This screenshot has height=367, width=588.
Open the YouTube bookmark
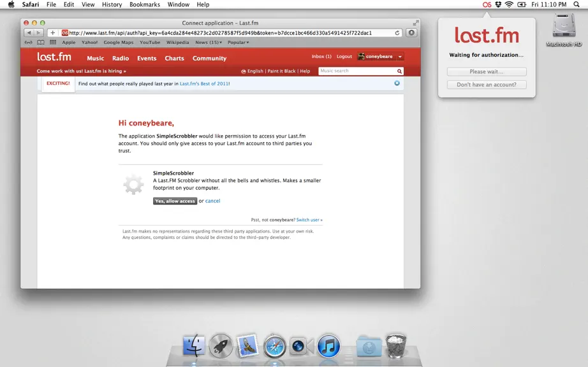[150, 42]
